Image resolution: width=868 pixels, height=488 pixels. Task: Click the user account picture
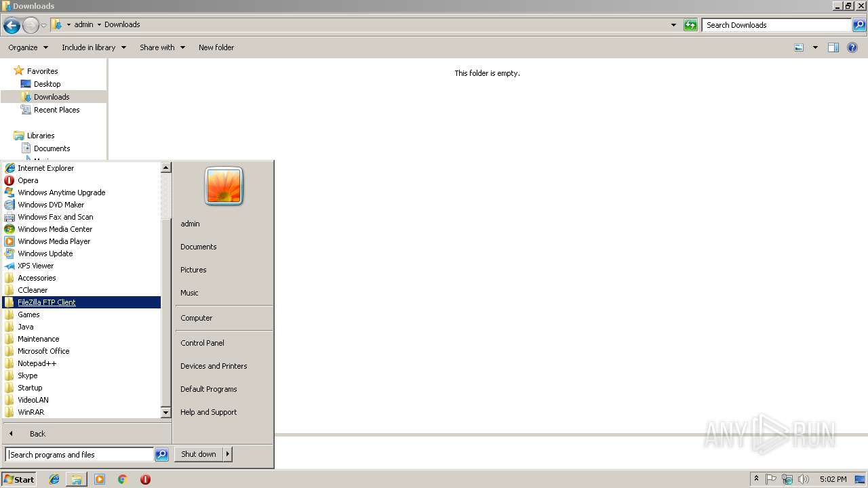[x=224, y=186]
